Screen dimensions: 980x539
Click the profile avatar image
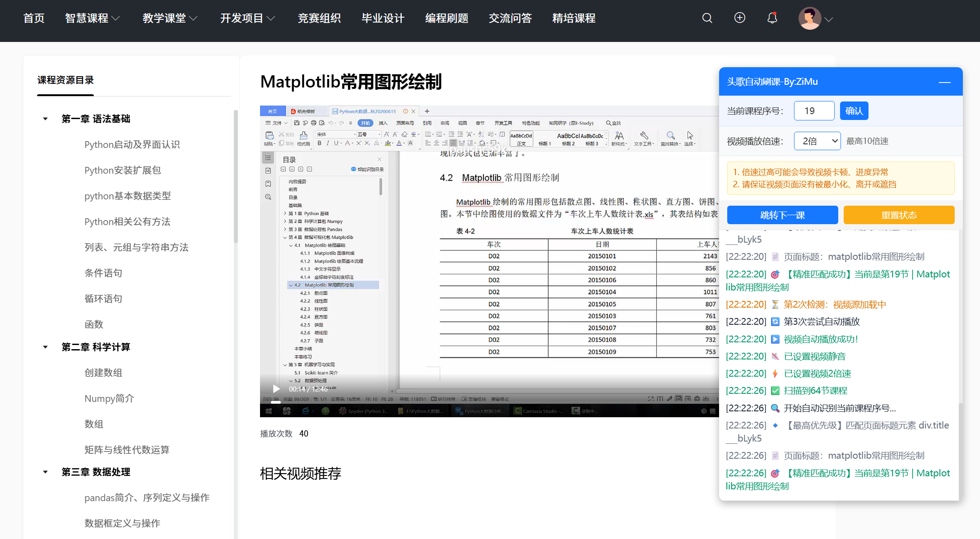tap(810, 18)
